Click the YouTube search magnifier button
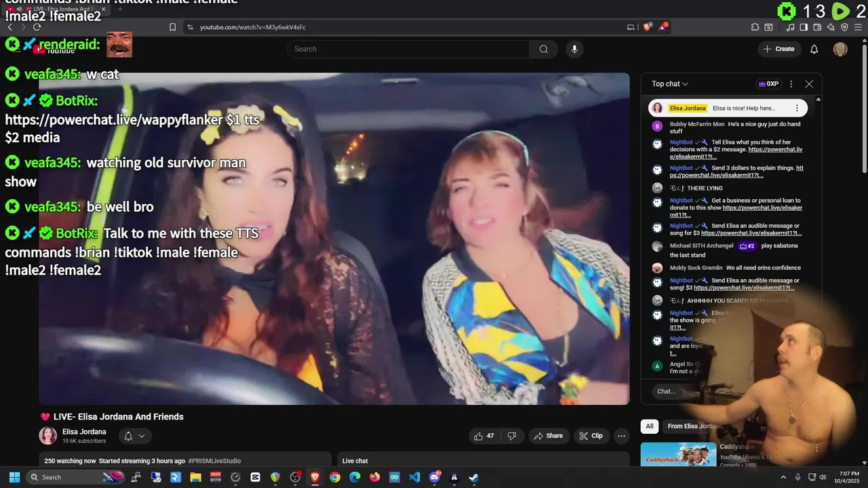Image resolution: width=868 pixels, height=488 pixels. [544, 49]
